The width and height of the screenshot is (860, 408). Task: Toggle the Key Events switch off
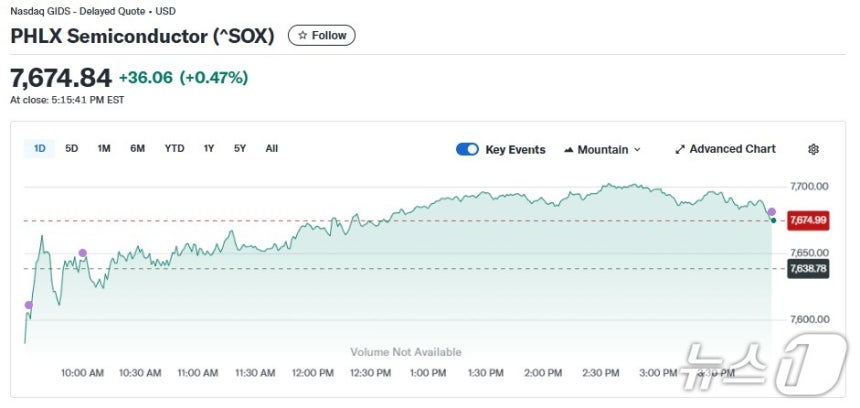coord(467,149)
